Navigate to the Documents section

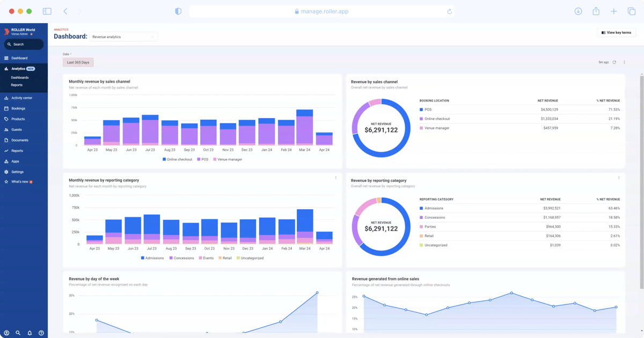(23, 140)
